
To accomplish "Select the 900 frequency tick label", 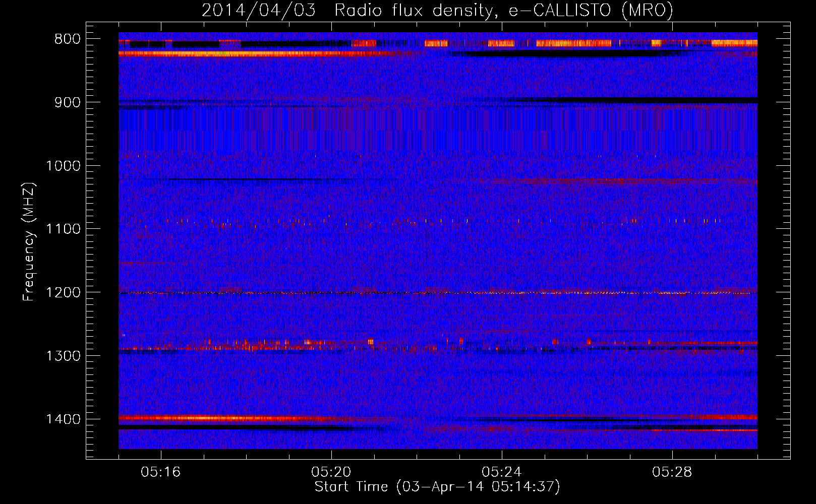I will [67, 102].
